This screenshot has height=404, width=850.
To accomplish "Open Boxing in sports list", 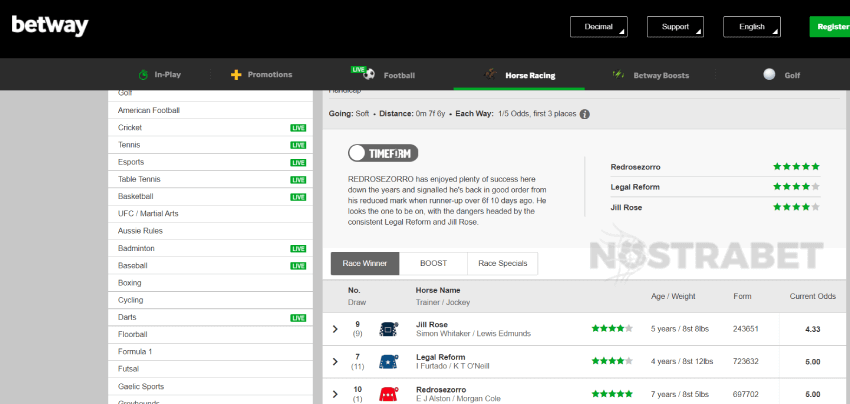I will click(x=210, y=283).
